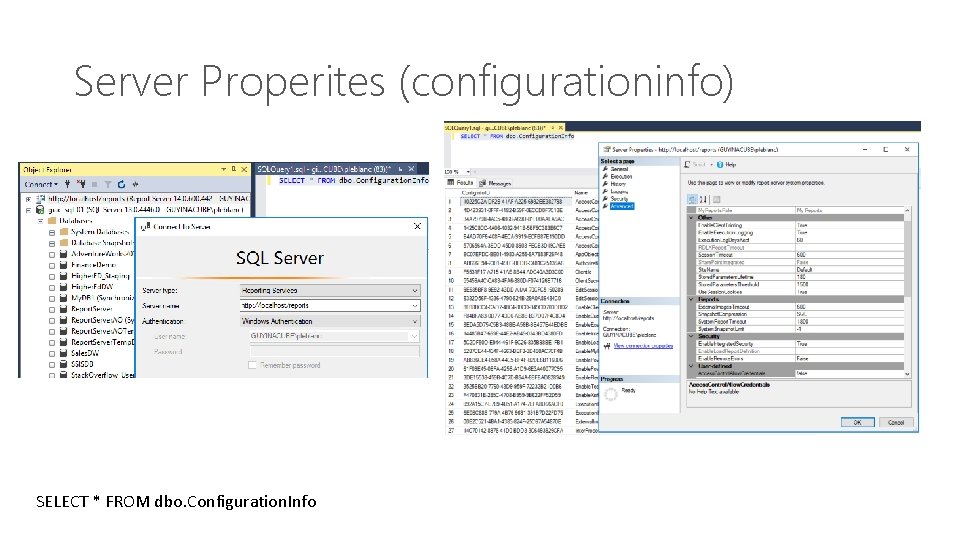Click the Property Pages icon

[x=716, y=200]
